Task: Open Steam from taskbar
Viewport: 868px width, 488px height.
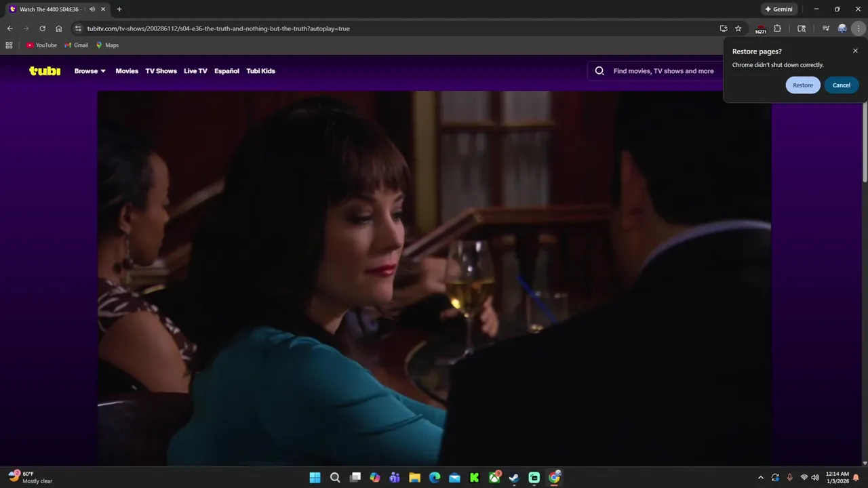Action: 515,478
